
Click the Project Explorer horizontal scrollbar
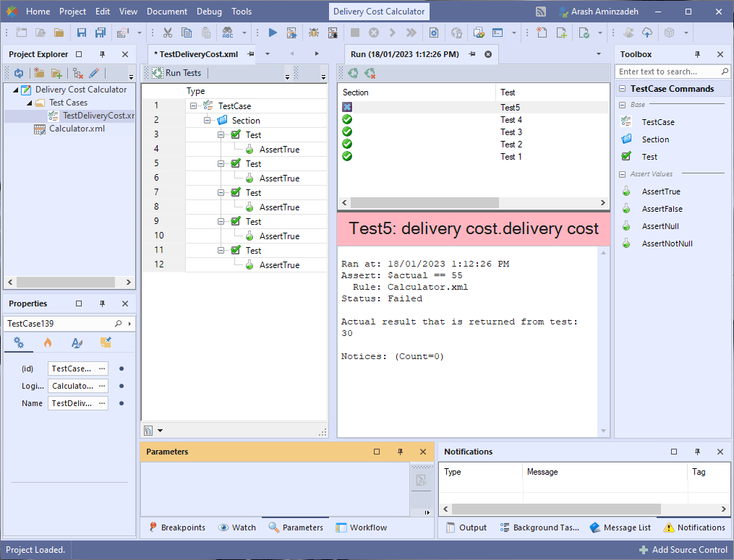(66, 282)
